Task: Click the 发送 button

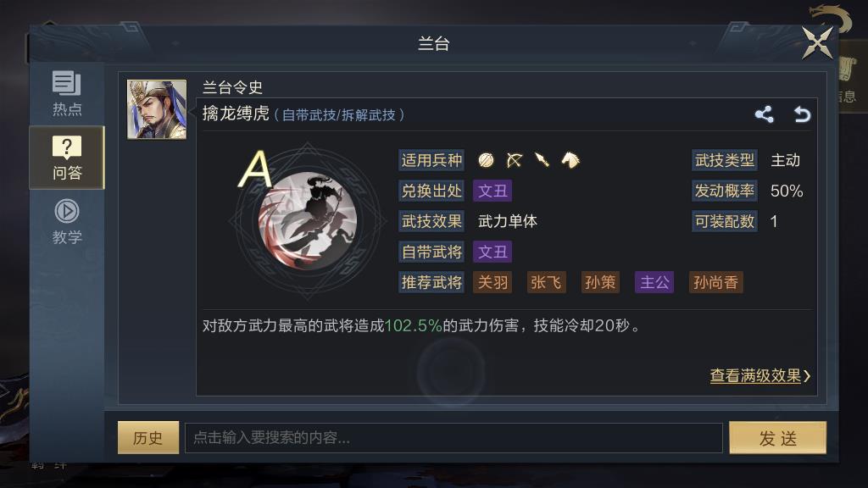Action: click(778, 438)
